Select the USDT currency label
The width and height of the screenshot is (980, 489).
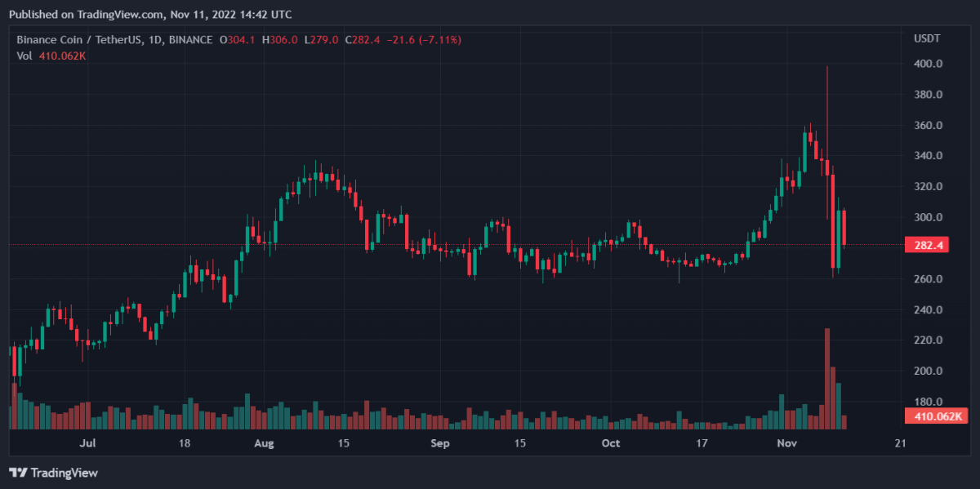coord(926,39)
